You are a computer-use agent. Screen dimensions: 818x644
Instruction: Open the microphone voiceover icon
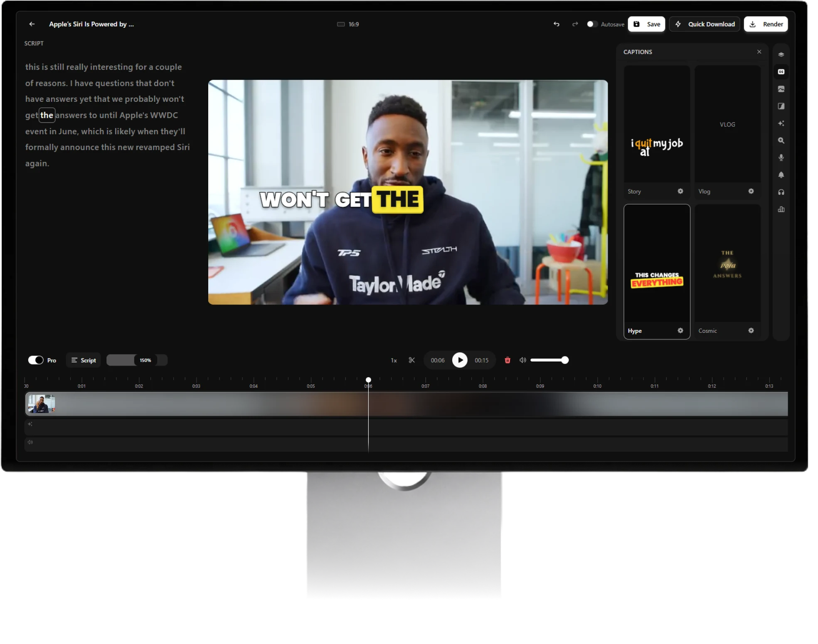[781, 157]
